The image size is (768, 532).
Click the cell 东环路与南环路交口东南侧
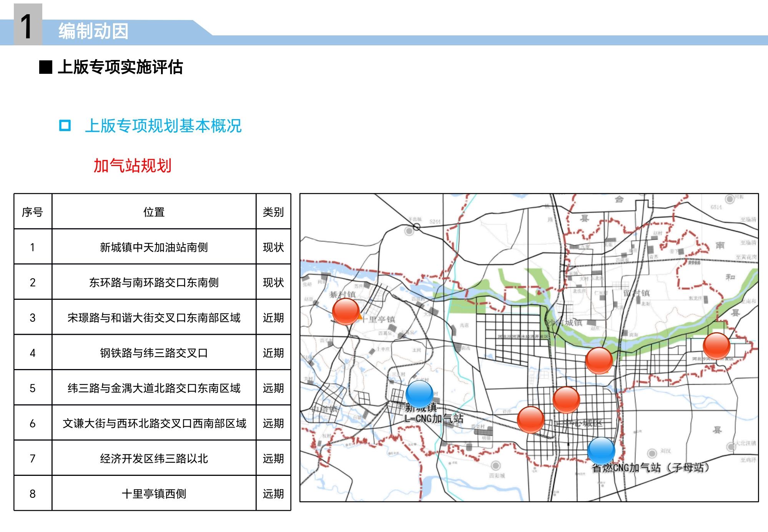(154, 283)
